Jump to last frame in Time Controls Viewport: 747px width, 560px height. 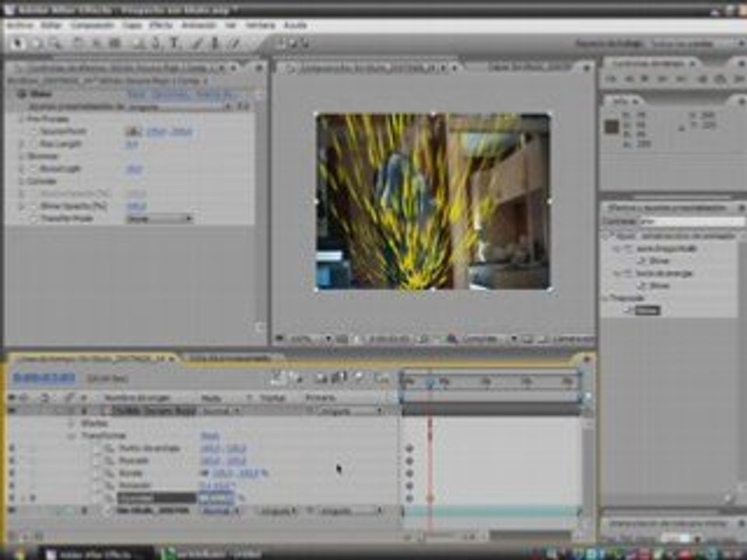(682, 79)
